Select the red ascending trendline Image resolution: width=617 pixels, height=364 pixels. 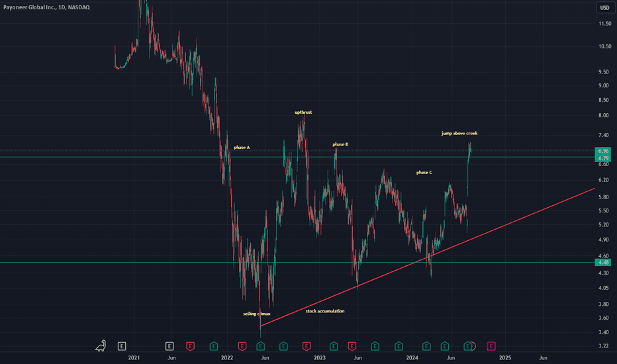[x=428, y=257]
